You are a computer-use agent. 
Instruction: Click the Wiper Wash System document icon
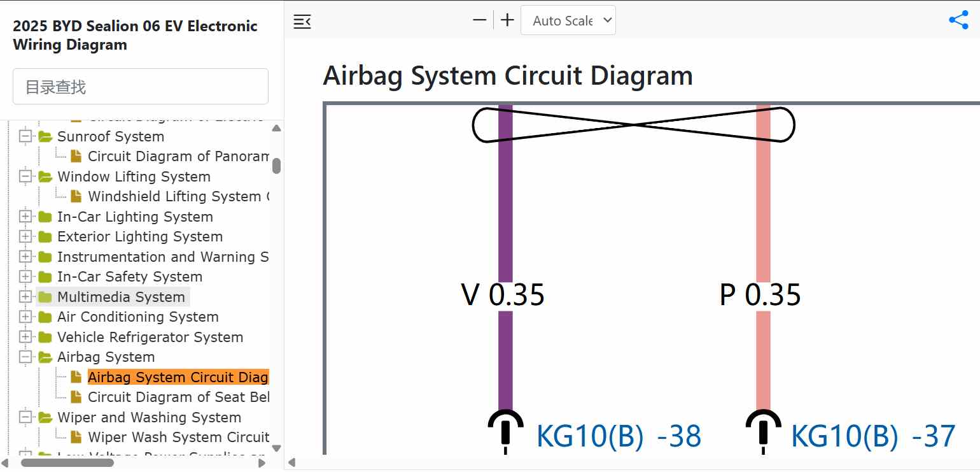point(76,438)
